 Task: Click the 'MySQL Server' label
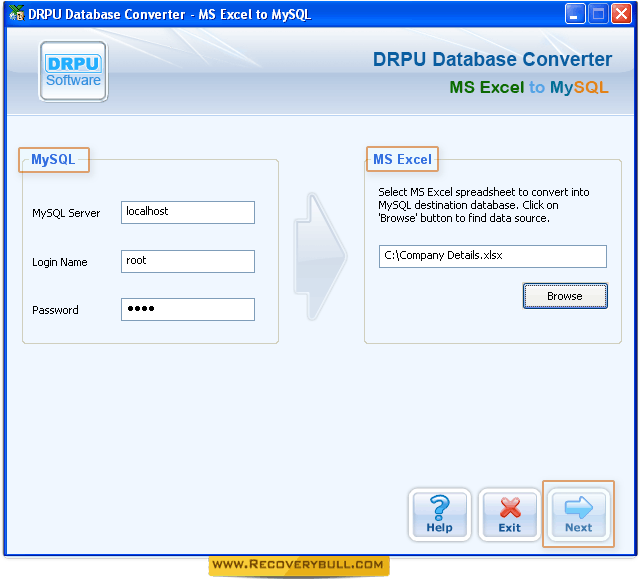pos(66,213)
